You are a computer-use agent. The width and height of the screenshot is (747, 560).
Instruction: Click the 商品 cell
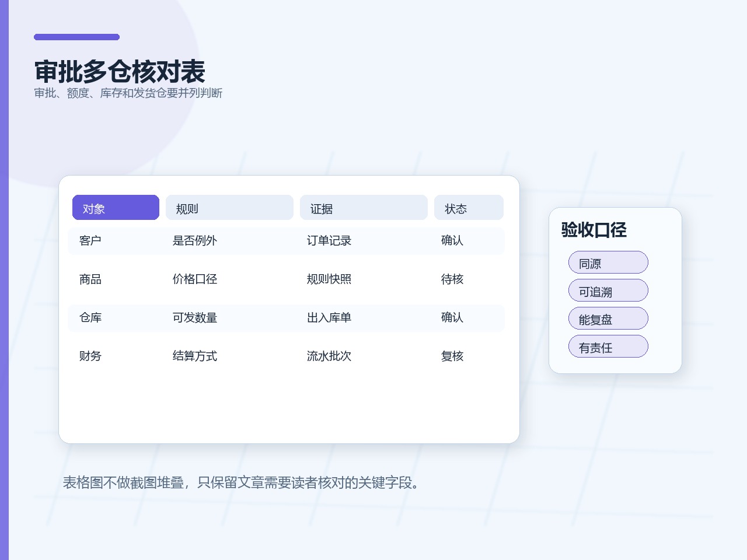(90, 279)
